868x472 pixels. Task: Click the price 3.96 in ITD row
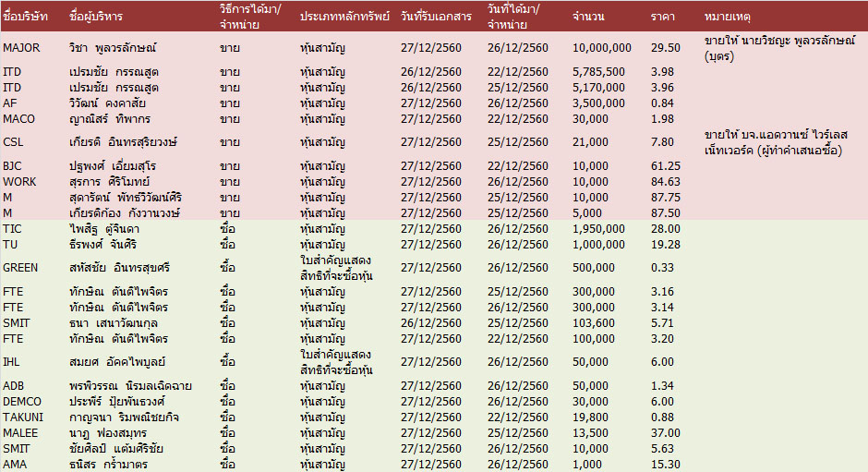point(662,88)
